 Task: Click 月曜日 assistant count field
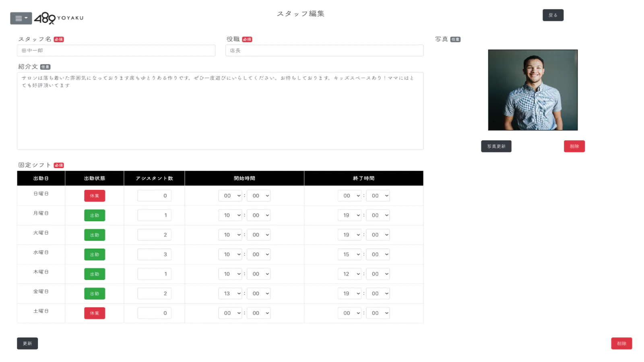[x=154, y=215]
